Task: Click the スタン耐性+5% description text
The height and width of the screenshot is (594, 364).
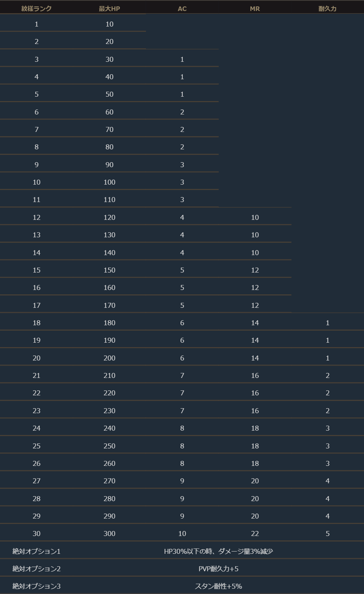Action: [218, 586]
